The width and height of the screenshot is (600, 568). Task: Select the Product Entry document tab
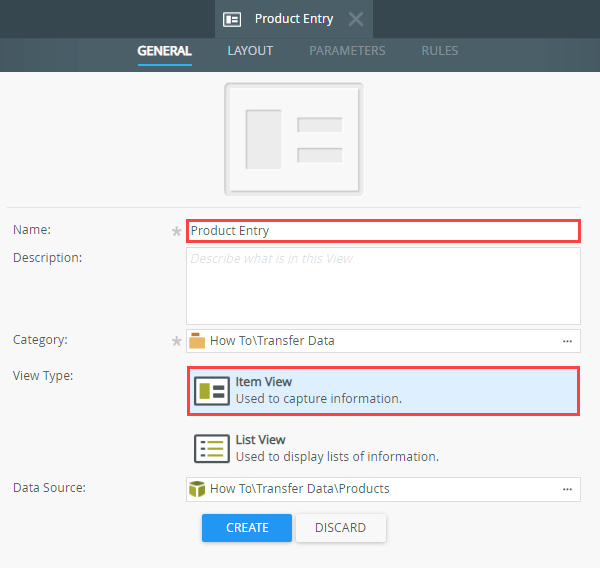293,19
